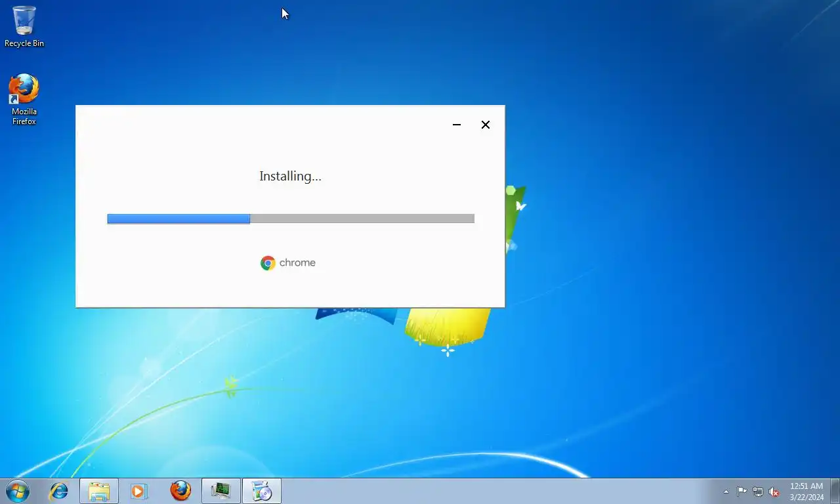Image resolution: width=840 pixels, height=504 pixels.
Task: Open Windows Explorer folder in taskbar
Action: [x=99, y=491]
